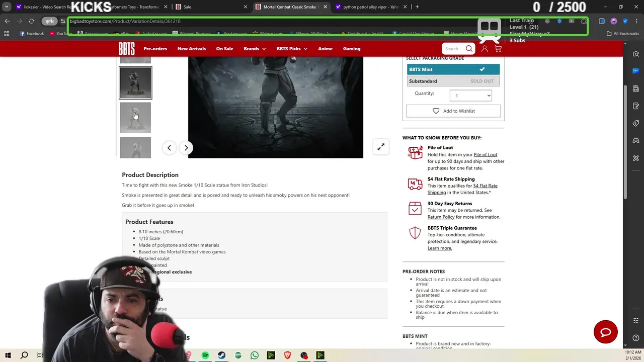
Task: Click the Brave sidebar tag icon
Action: tap(636, 123)
